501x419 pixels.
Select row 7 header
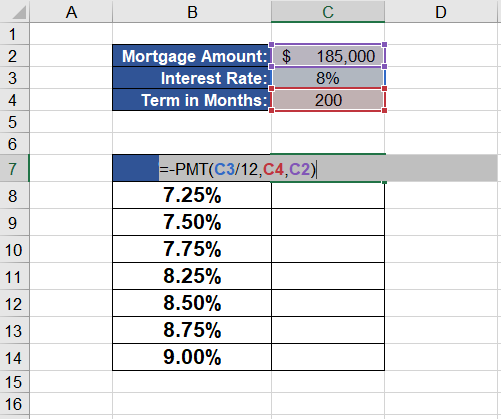click(x=15, y=168)
